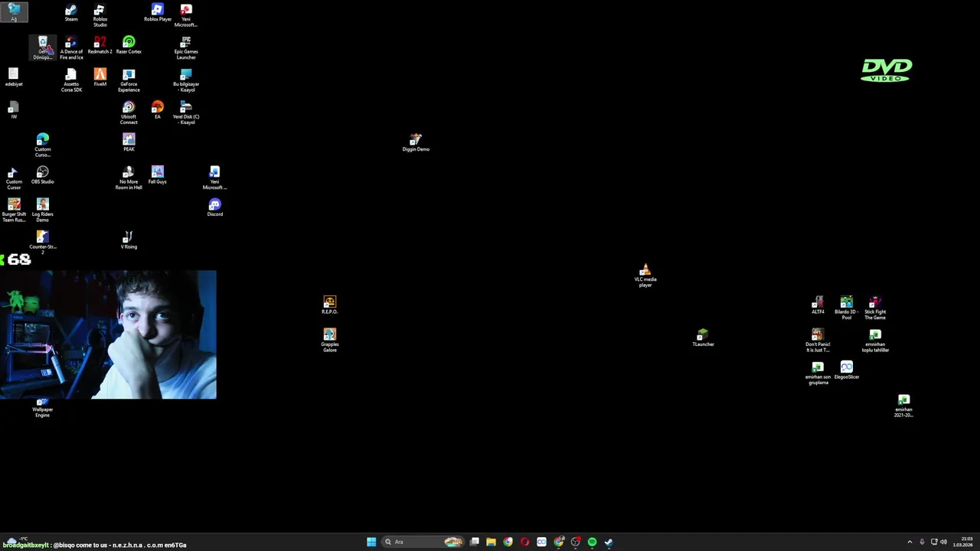Screen dimensions: 980x551
Task: Launch TLauncher from the desktop
Action: 703,337
